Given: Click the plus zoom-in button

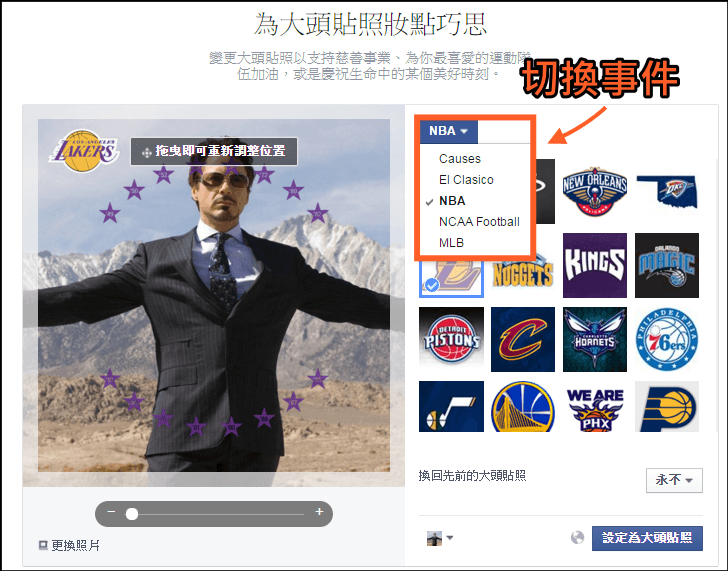Looking at the screenshot, I should 319,512.
